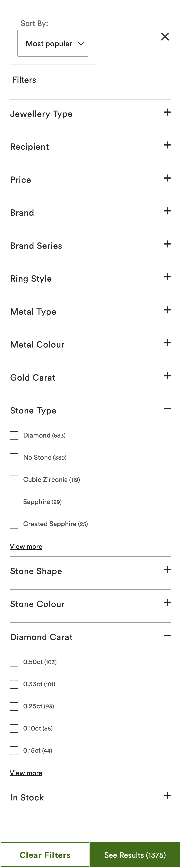Expand the In Stock filter

[x=167, y=796]
